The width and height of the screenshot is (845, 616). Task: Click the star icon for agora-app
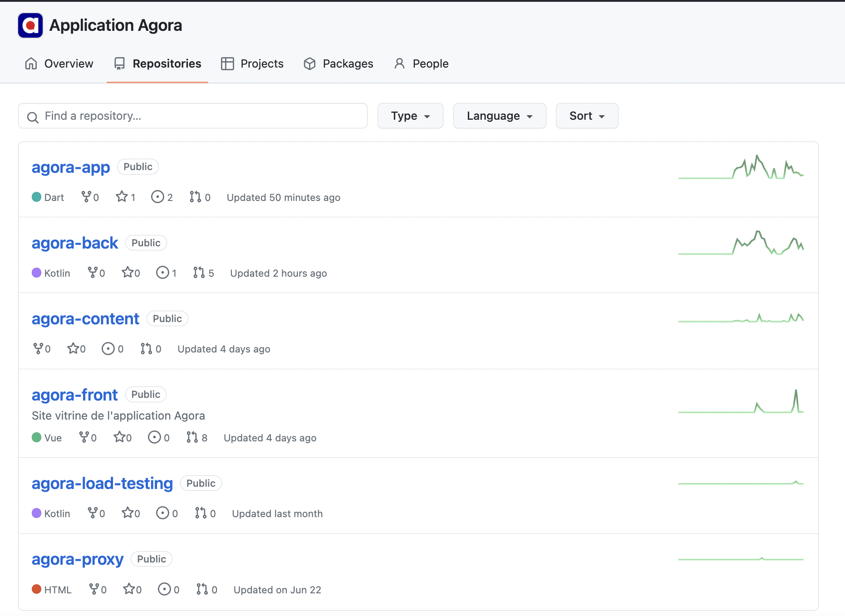(x=122, y=197)
